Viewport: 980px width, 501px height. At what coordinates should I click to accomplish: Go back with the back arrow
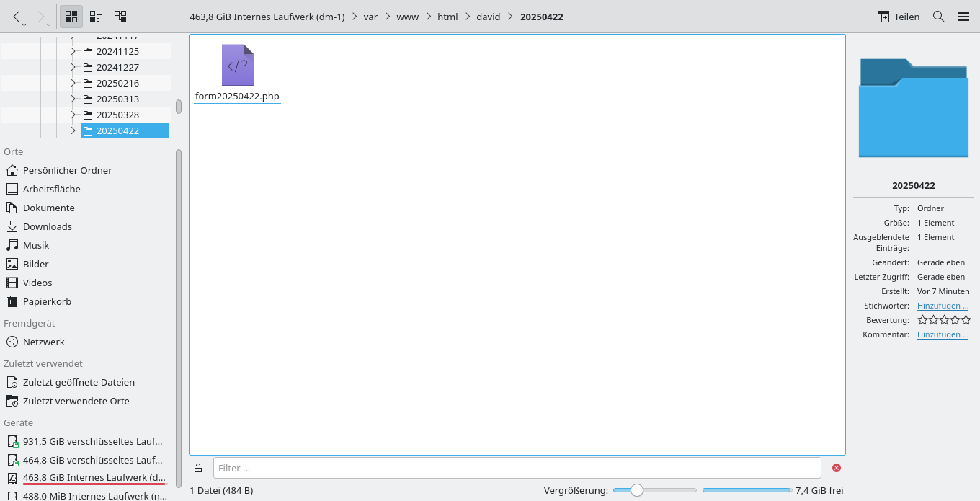pos(17,17)
